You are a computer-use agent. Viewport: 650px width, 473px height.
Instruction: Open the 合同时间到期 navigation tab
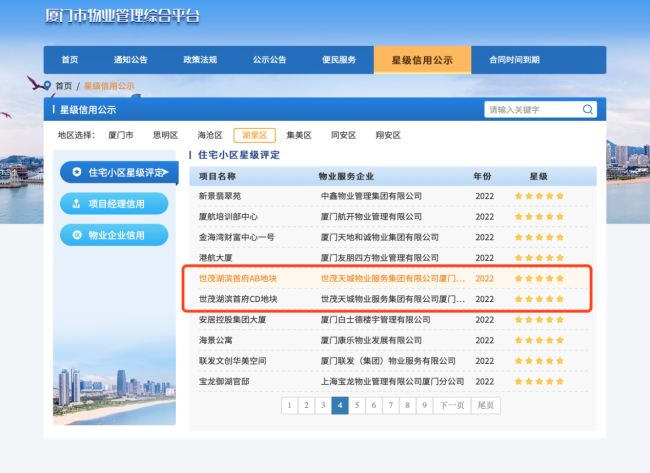[514, 60]
